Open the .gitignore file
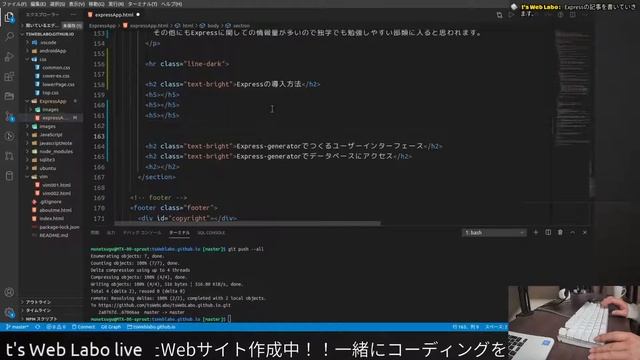This screenshot has width=640, height=360. tap(48, 202)
